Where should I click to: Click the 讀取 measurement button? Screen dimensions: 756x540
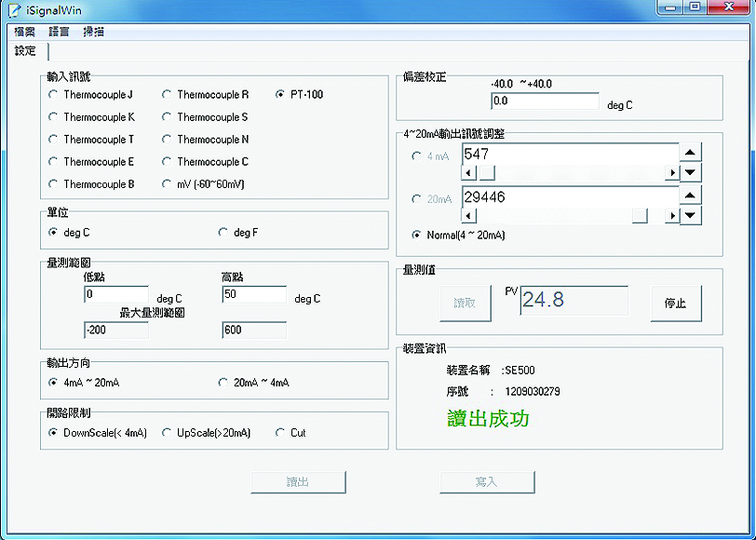(x=466, y=304)
